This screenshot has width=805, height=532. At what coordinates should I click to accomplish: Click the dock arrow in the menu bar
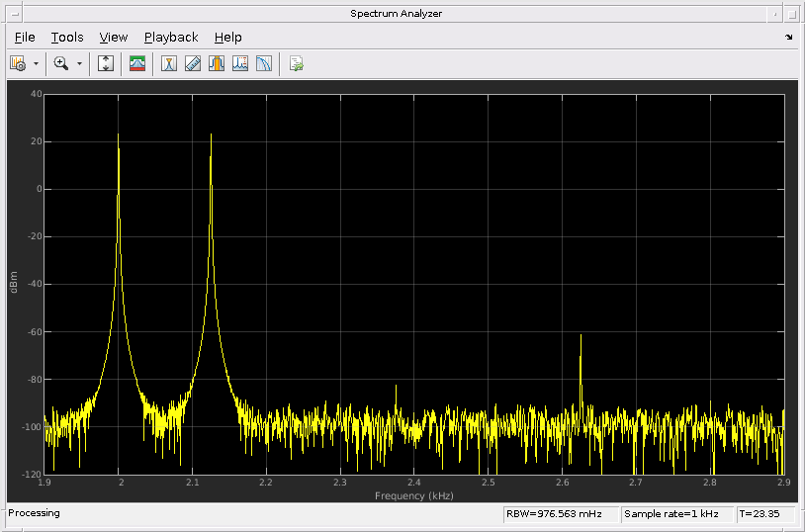788,38
